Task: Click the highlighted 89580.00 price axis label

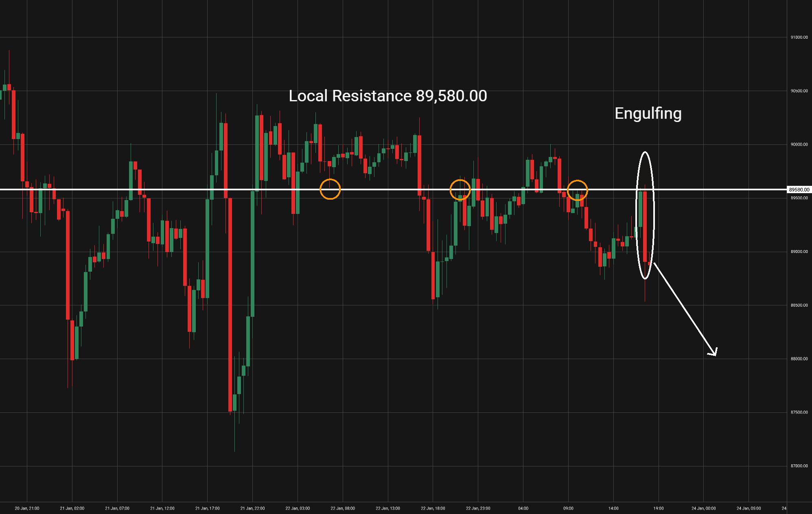Action: (x=799, y=190)
